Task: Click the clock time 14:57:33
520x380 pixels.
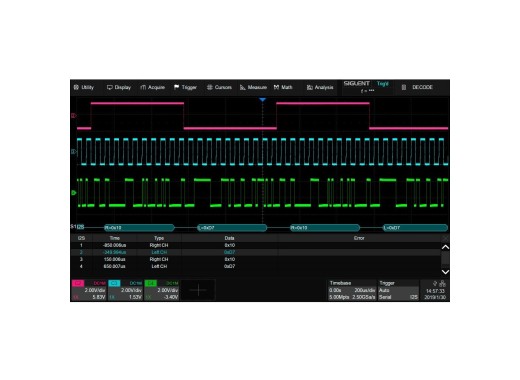Action: (435, 291)
